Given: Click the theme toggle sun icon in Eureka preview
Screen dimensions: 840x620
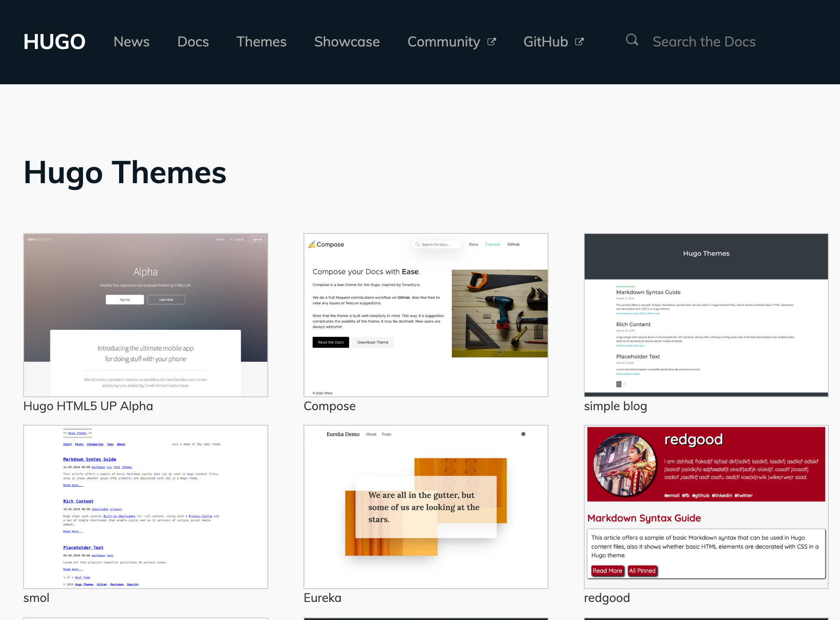Looking at the screenshot, I should [523, 434].
